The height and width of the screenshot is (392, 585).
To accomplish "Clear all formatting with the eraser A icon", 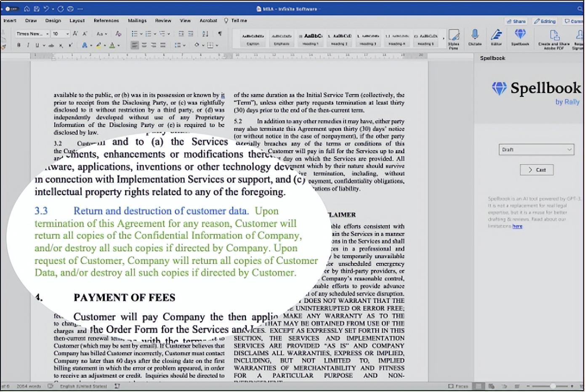I will pos(118,34).
